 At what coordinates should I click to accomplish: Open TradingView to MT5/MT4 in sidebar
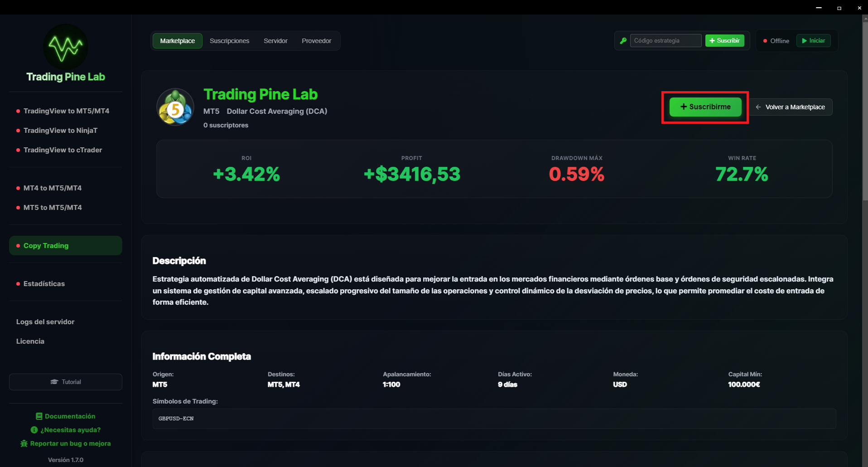coord(66,111)
